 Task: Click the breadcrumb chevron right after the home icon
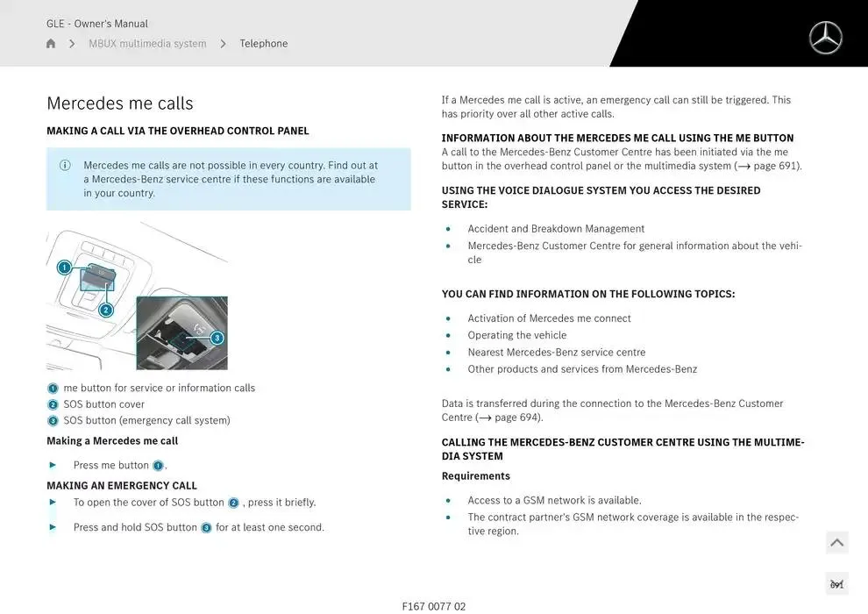72,44
